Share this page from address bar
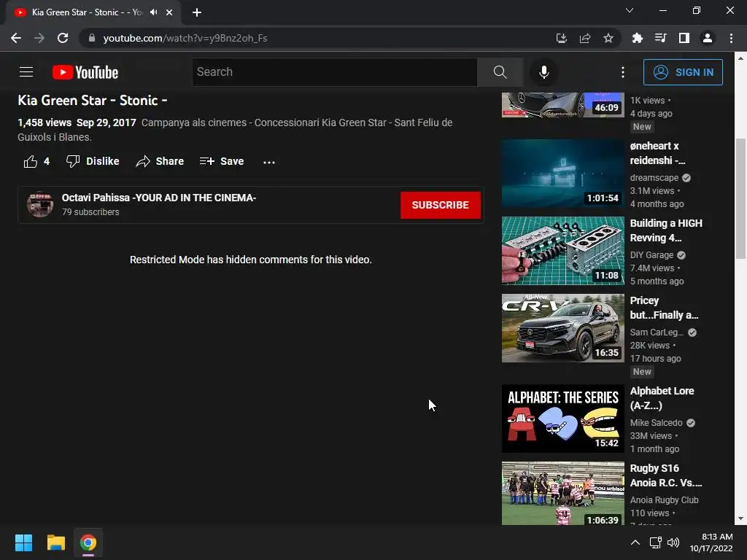 (585, 38)
